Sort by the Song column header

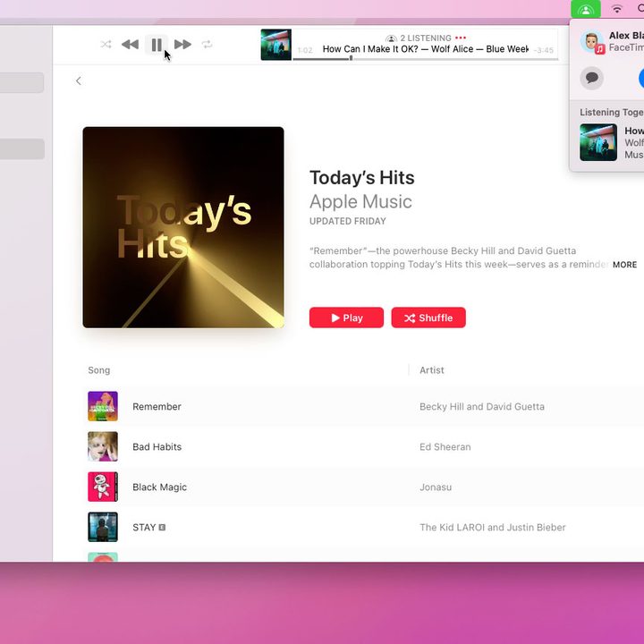pos(99,370)
